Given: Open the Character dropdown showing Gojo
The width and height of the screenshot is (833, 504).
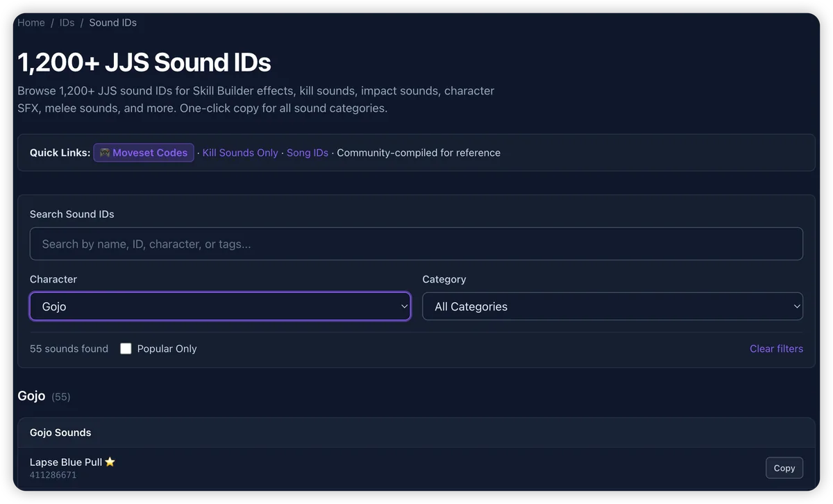Looking at the screenshot, I should pos(220,306).
